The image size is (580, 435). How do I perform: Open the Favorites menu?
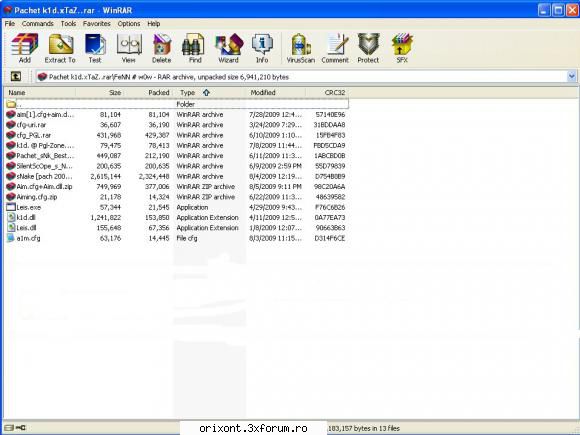click(x=97, y=24)
